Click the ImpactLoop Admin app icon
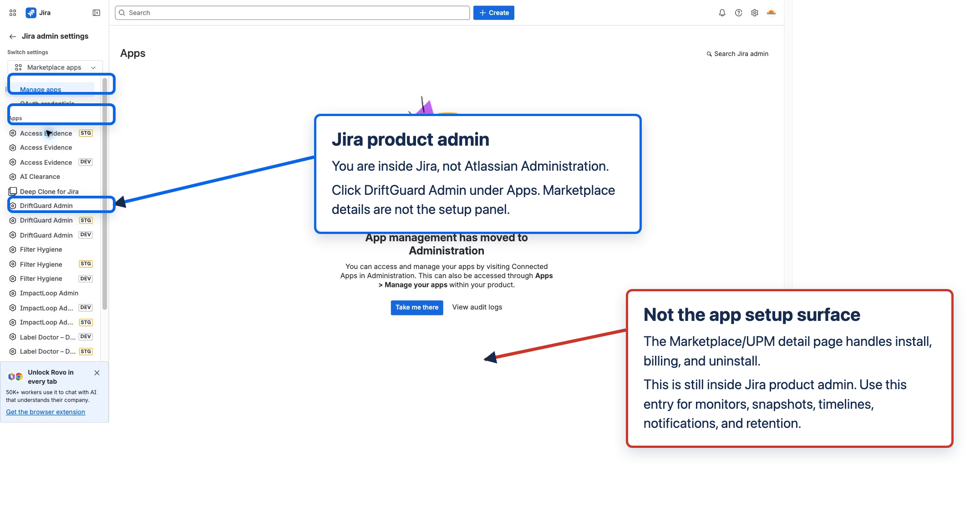This screenshot has height=528, width=980. tap(13, 293)
